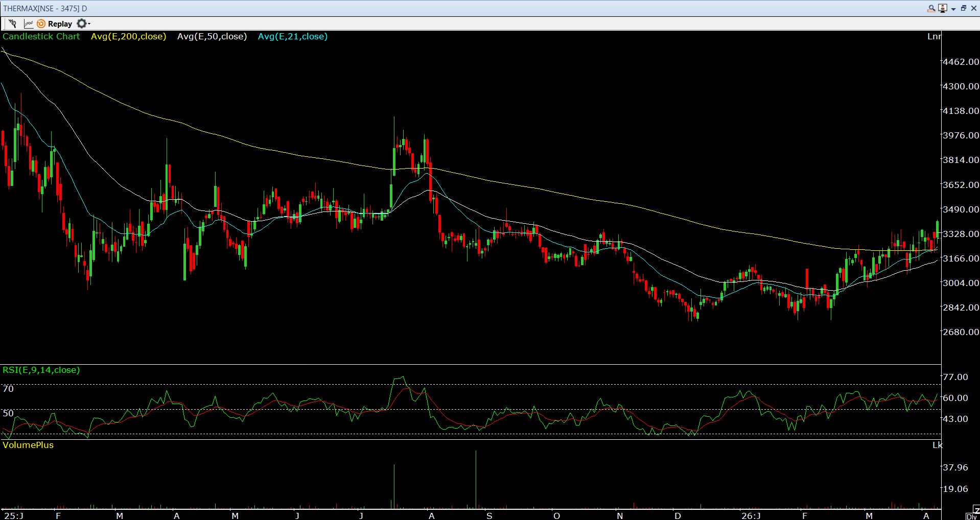Click the symbol search icon
Screen dimensions: 980x520
point(931,8)
